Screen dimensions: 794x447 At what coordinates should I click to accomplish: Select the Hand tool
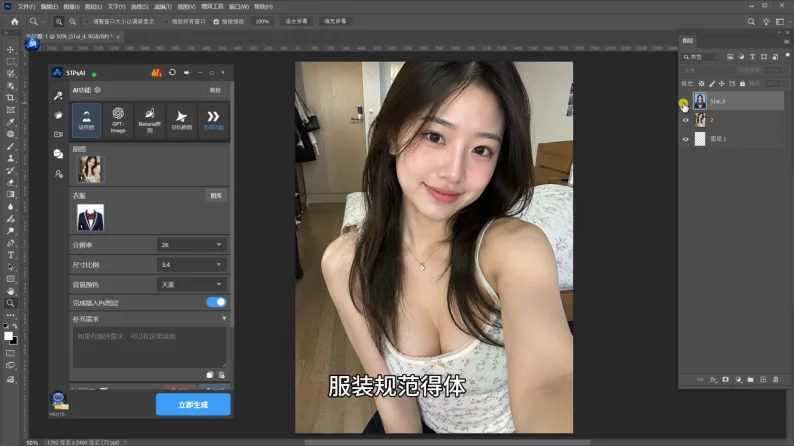[11, 291]
